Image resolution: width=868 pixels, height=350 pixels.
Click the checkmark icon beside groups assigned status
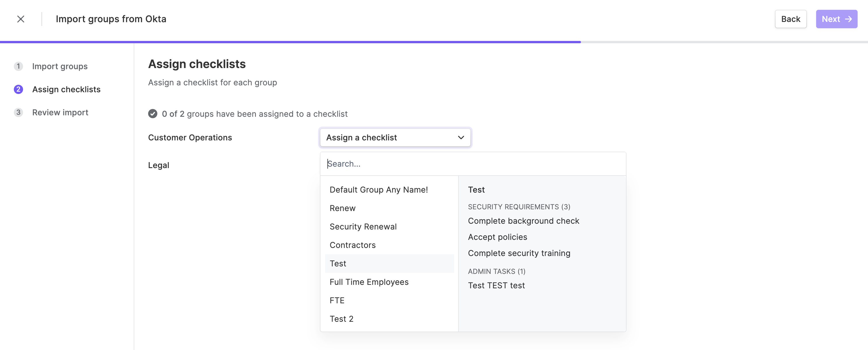(153, 114)
